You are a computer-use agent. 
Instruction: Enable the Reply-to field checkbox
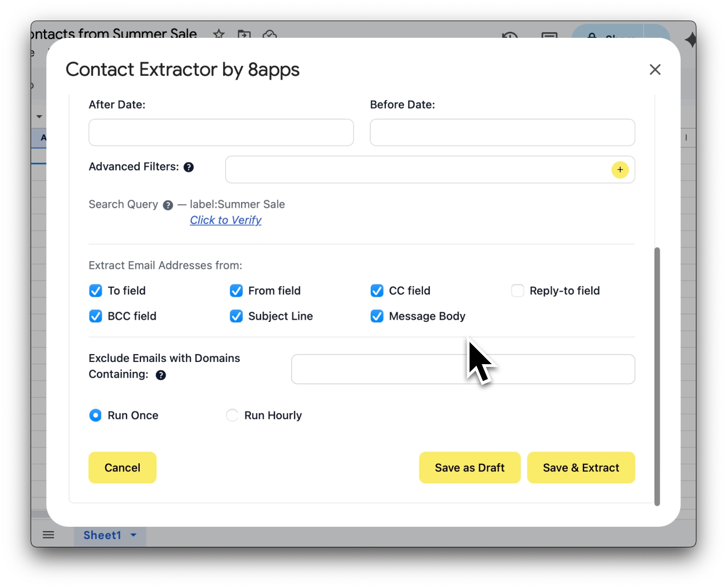(518, 291)
